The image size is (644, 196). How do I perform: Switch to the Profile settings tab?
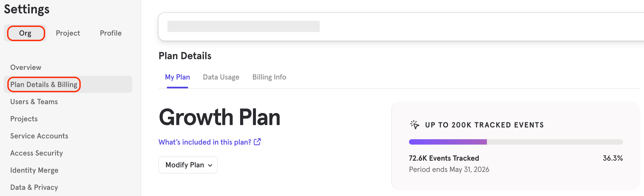click(111, 33)
